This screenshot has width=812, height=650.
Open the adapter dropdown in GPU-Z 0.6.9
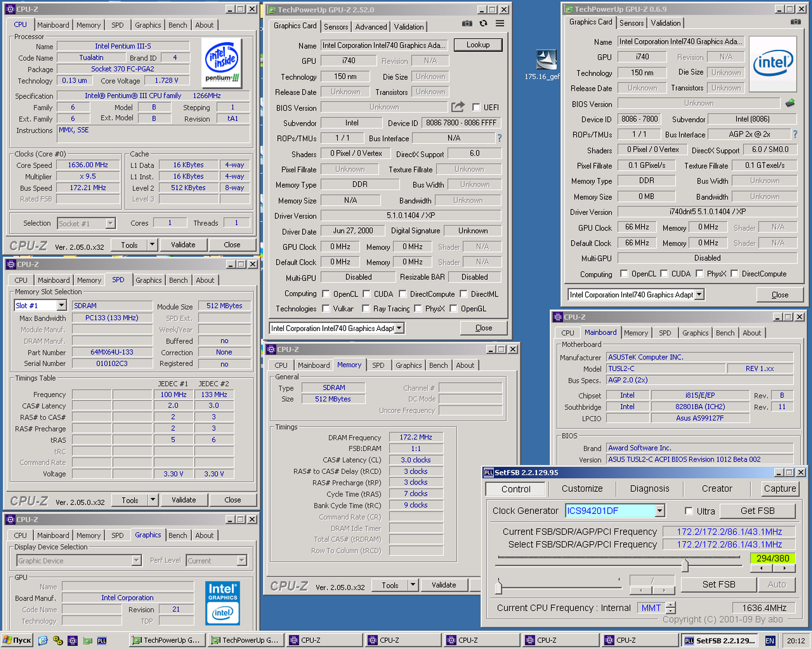coord(699,294)
